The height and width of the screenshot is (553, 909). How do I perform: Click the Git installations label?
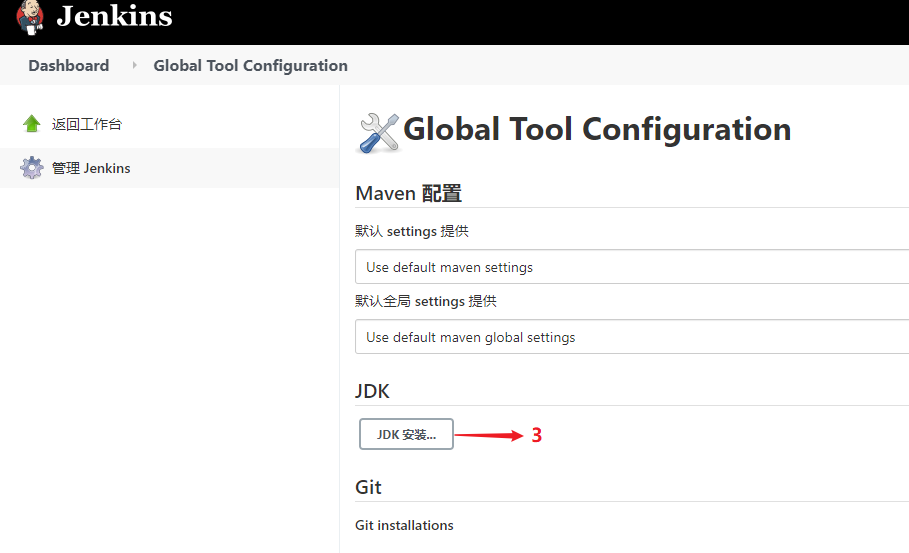(x=404, y=525)
